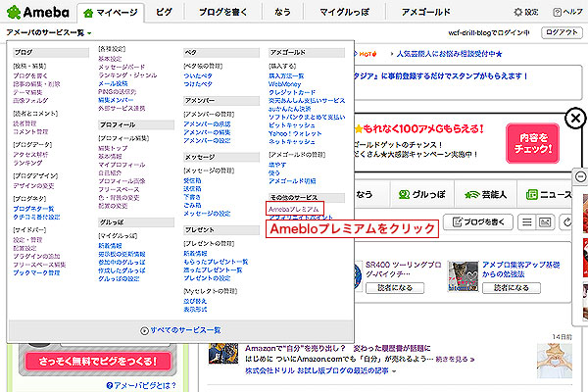Image resolution: width=588 pixels, height=392 pixels.
Task: Open マイプロフィール link
Action: click(x=122, y=165)
